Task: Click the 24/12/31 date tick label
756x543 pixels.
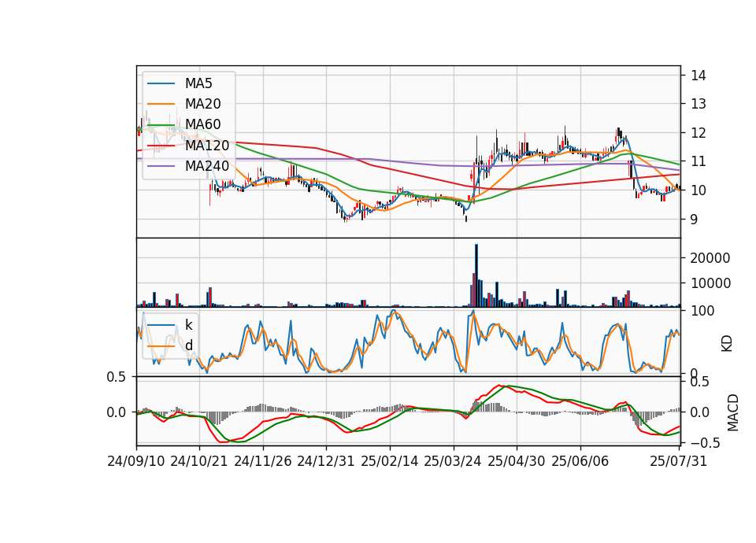Action: pyautogui.click(x=326, y=461)
